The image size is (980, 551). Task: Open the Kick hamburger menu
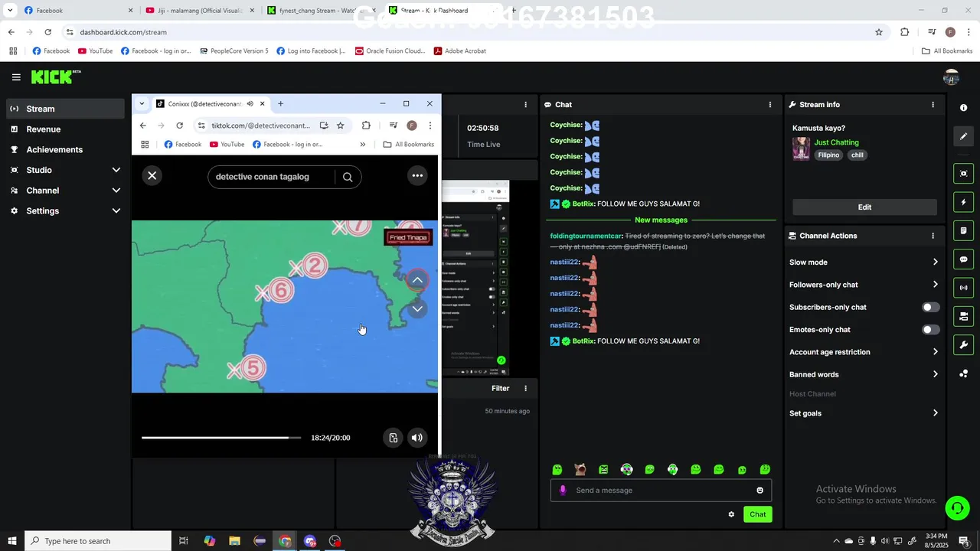point(16,77)
